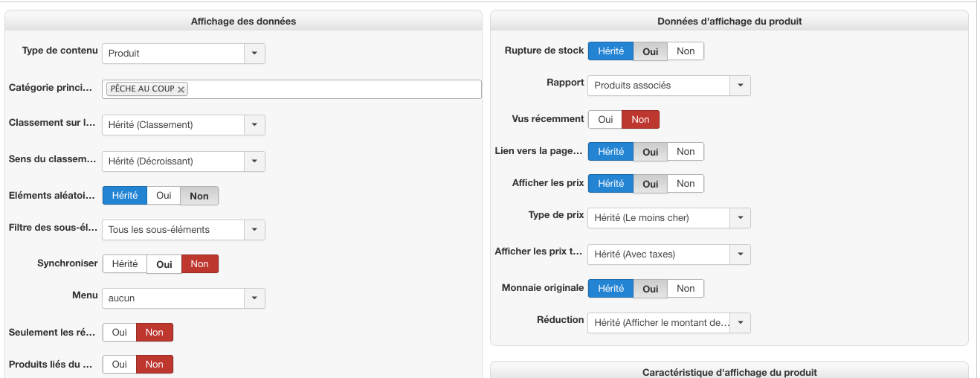Screen dimensions: 980x378
Task: Open the Rapport dropdown showing Produits associés
Action: (x=740, y=86)
